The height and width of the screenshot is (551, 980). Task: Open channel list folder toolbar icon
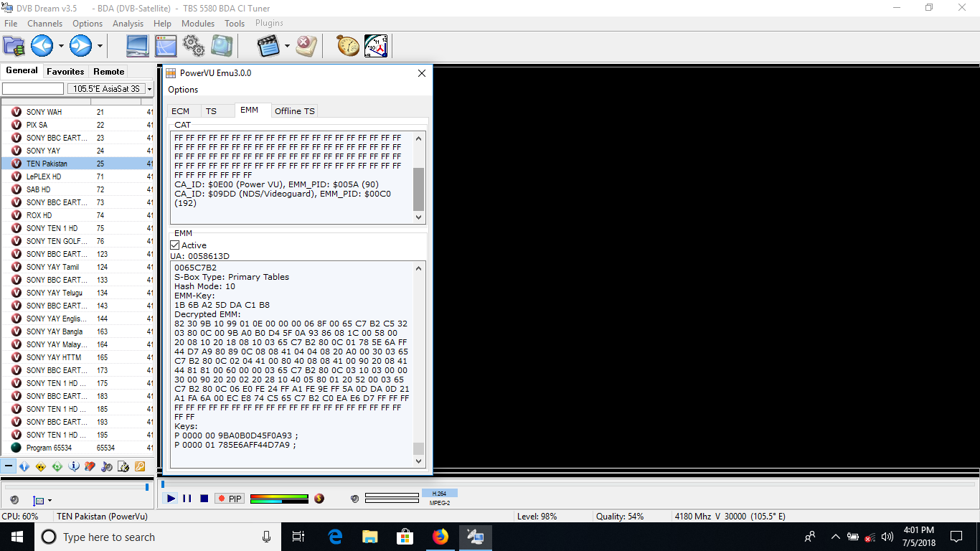point(14,47)
